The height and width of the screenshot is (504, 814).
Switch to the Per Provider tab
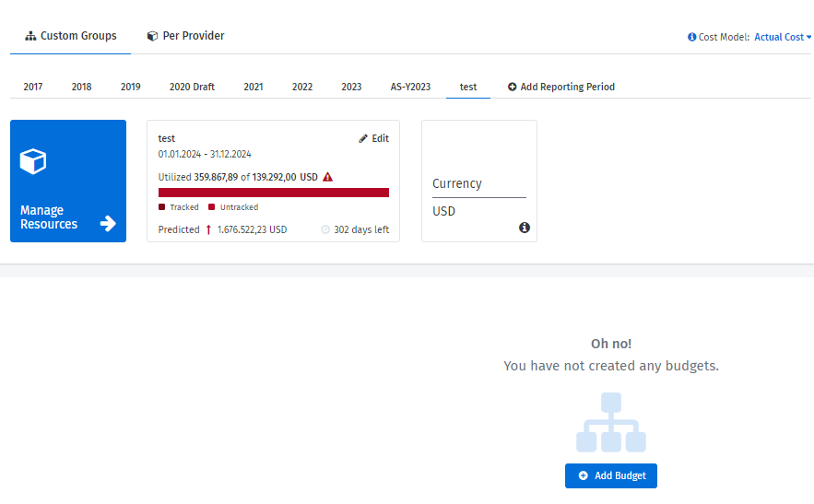pos(185,36)
